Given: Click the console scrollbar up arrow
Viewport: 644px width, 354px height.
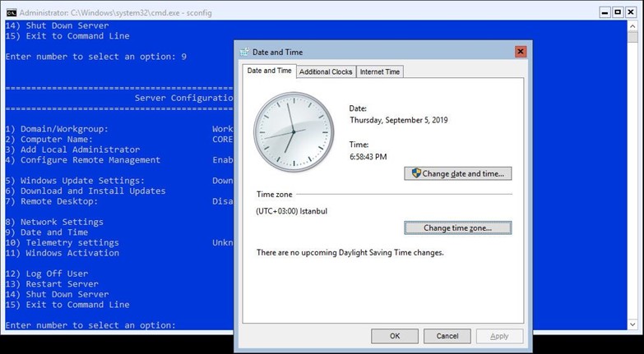Looking at the screenshot, I should (x=633, y=25).
